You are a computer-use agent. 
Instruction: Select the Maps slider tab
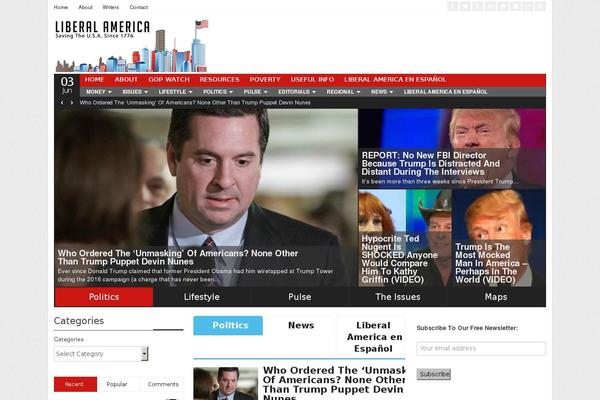496,297
